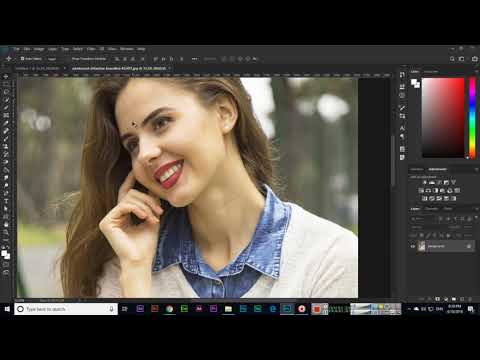Select the Zoom tool in the toolbar

click(6, 232)
